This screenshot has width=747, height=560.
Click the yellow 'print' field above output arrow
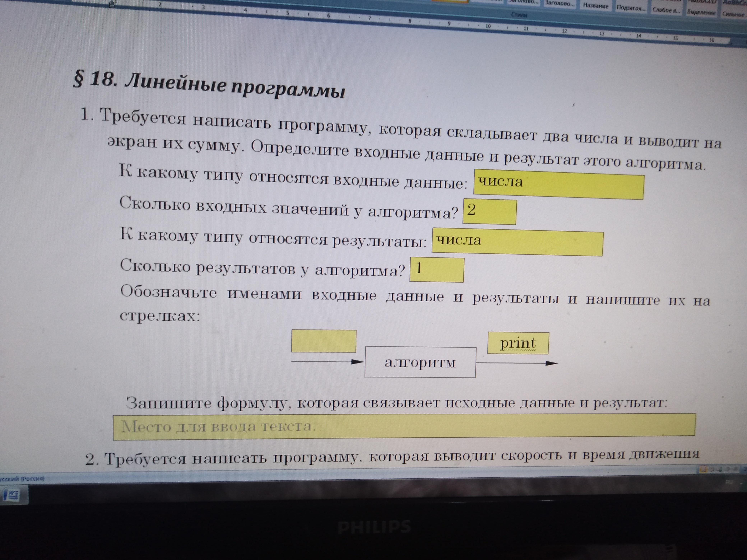(x=518, y=343)
